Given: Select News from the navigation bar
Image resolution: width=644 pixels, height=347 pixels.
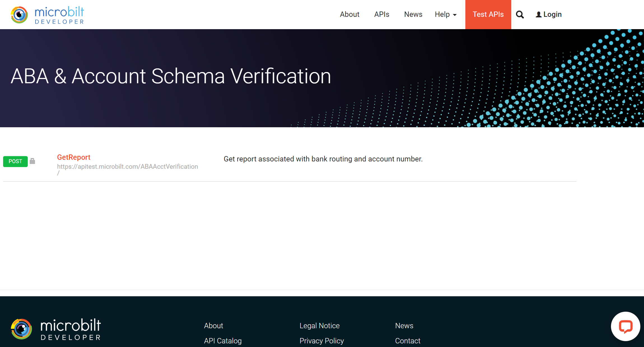Looking at the screenshot, I should 413,14.
